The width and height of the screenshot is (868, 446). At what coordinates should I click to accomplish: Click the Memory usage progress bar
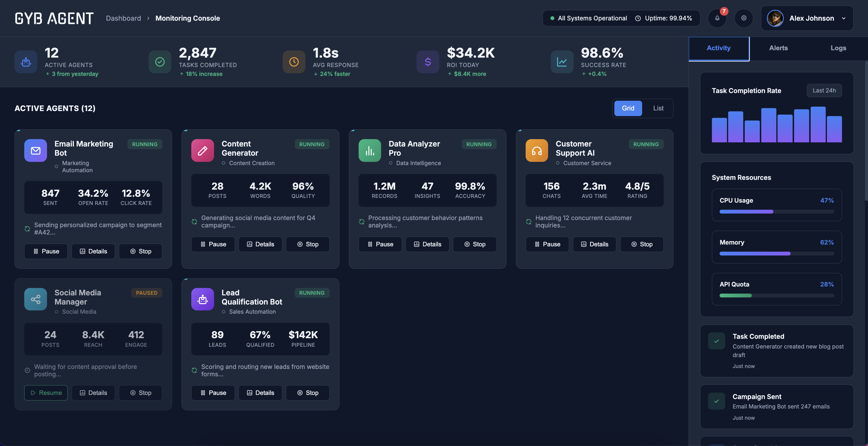click(x=776, y=253)
